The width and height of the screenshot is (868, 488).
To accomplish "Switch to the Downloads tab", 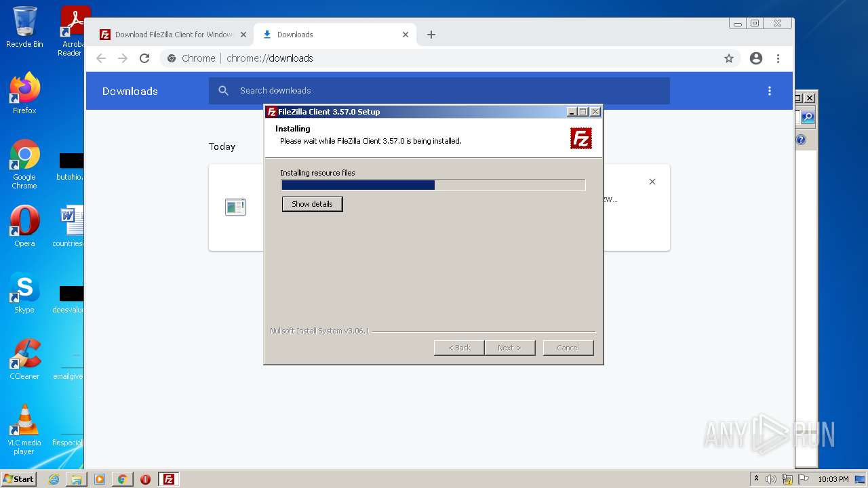I will [336, 35].
